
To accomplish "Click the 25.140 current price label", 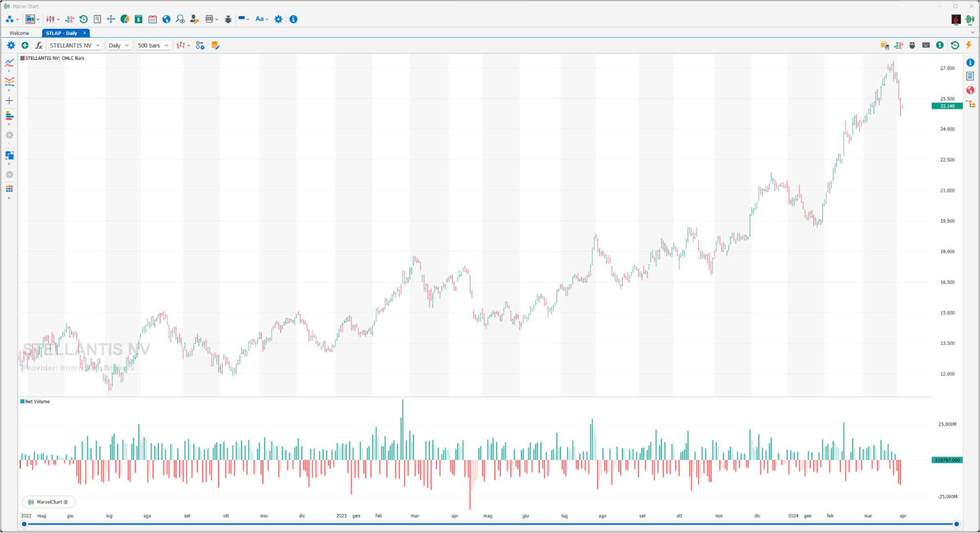I will pyautogui.click(x=947, y=106).
